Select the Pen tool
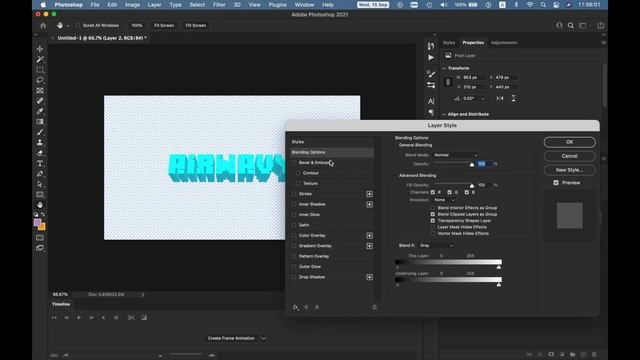Image resolution: width=640 pixels, height=360 pixels. coord(40,174)
